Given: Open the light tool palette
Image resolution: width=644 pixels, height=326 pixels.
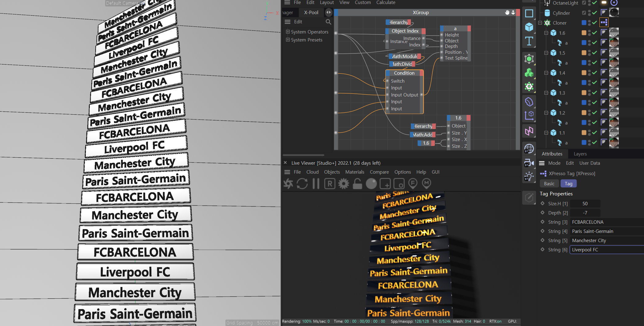Looking at the screenshot, I should [529, 177].
